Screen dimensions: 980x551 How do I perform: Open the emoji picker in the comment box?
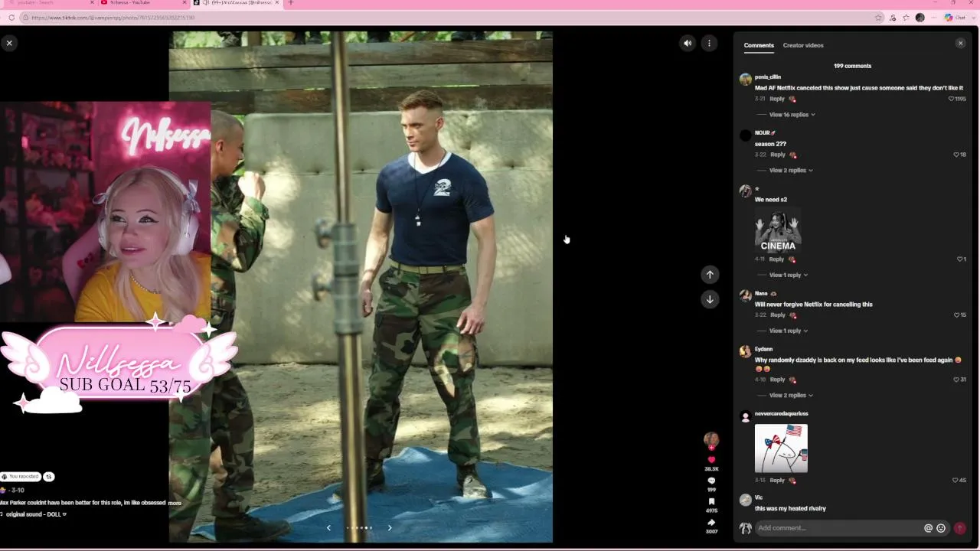point(941,528)
